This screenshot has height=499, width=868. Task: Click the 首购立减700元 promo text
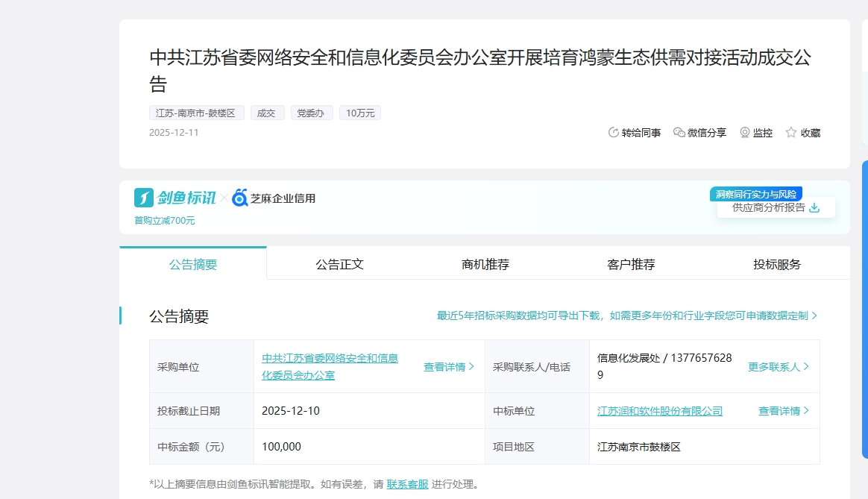(164, 221)
